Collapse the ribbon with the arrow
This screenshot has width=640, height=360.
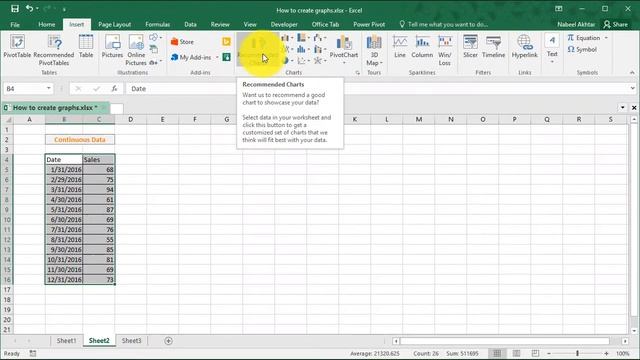(x=632, y=73)
